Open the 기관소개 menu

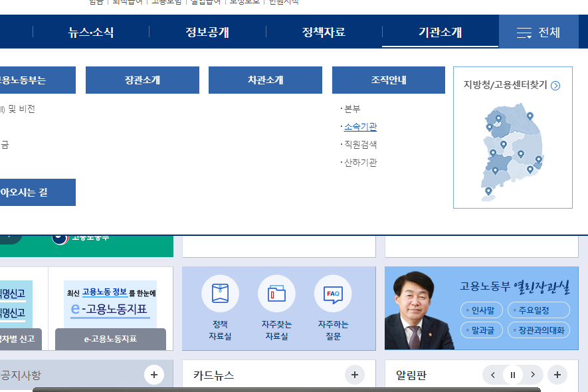point(441,33)
